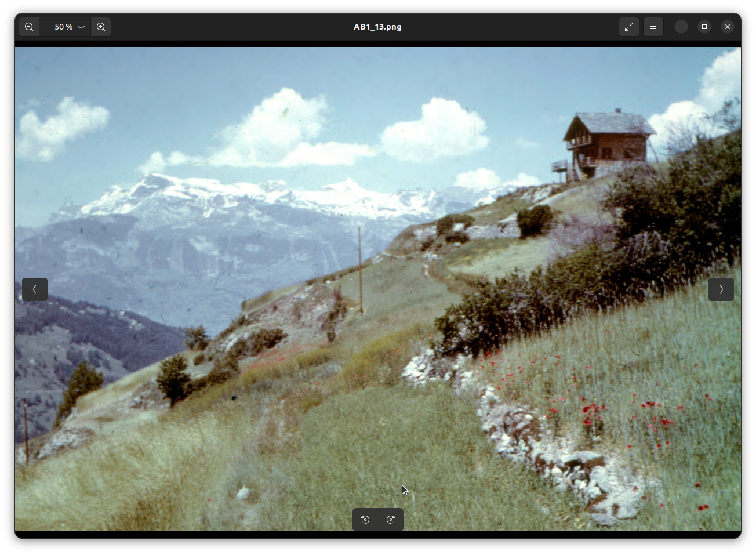The width and height of the screenshot is (756, 555).
Task: Click the tall wooden pole on hillside
Action: (360, 270)
